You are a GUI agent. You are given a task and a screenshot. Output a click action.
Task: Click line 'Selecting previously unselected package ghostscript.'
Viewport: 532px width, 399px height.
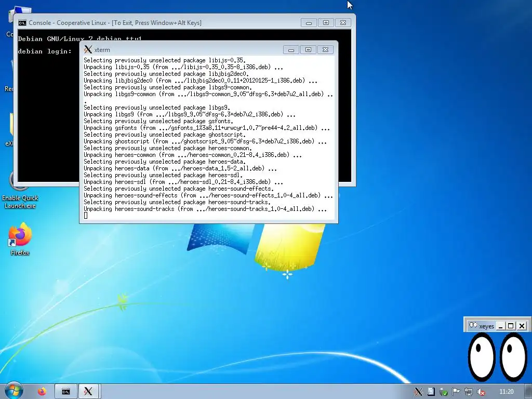tap(165, 135)
